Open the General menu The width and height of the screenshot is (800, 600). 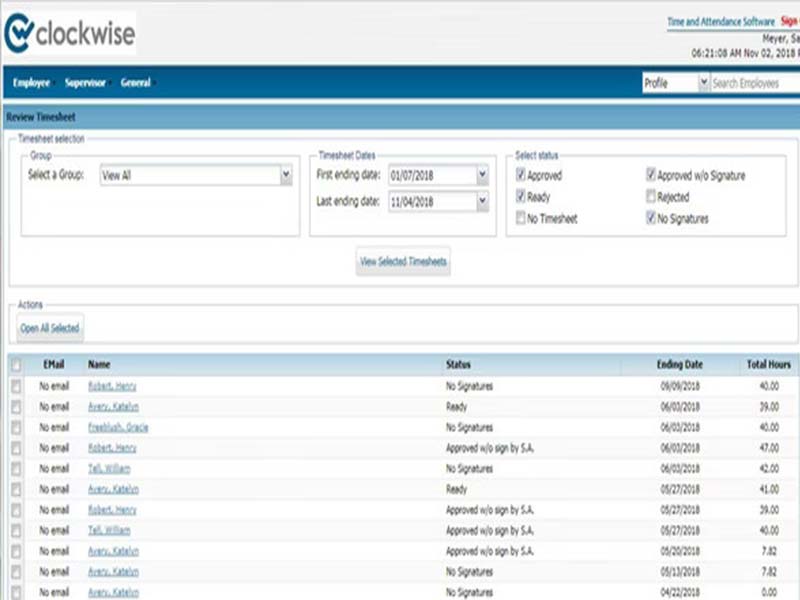(136, 83)
